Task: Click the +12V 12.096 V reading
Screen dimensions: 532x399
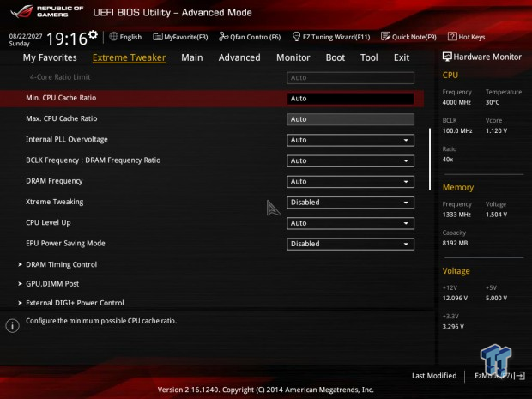Action: click(x=455, y=298)
